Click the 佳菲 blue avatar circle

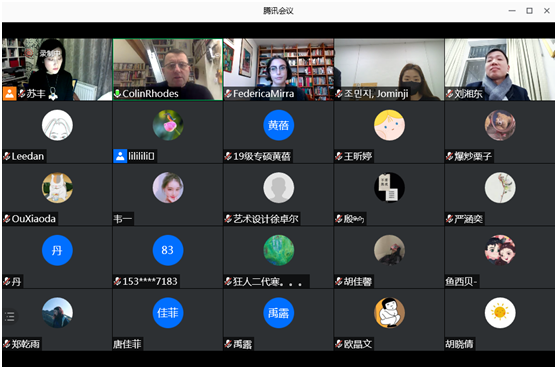pos(168,313)
